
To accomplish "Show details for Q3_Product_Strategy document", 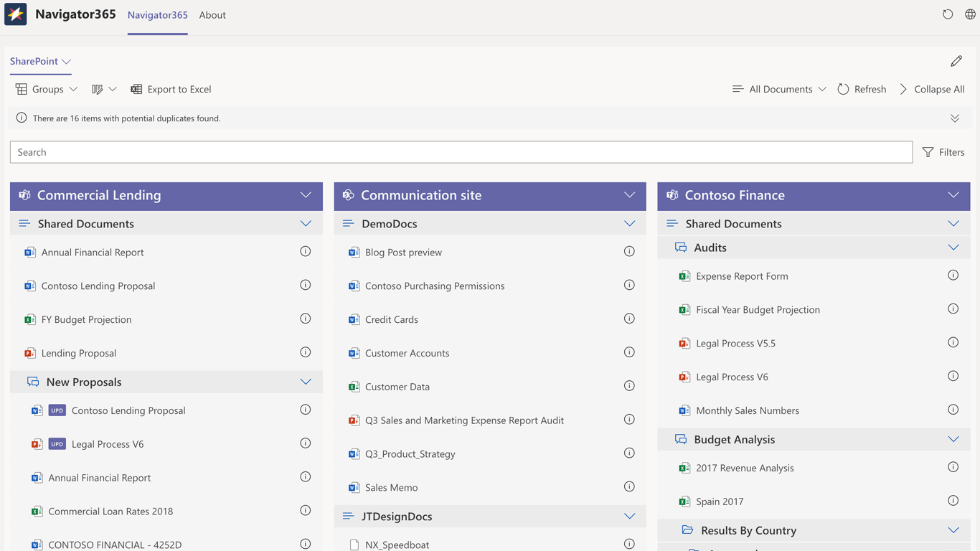I will tap(629, 453).
